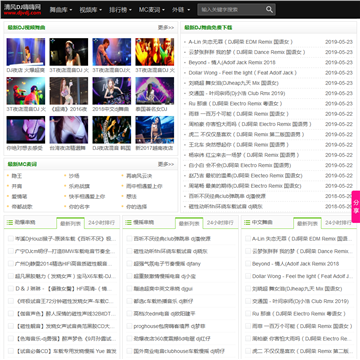
Task: Tick checkbox for A-Lin song in 中文舞曲 panel
Action: (x=248, y=239)
